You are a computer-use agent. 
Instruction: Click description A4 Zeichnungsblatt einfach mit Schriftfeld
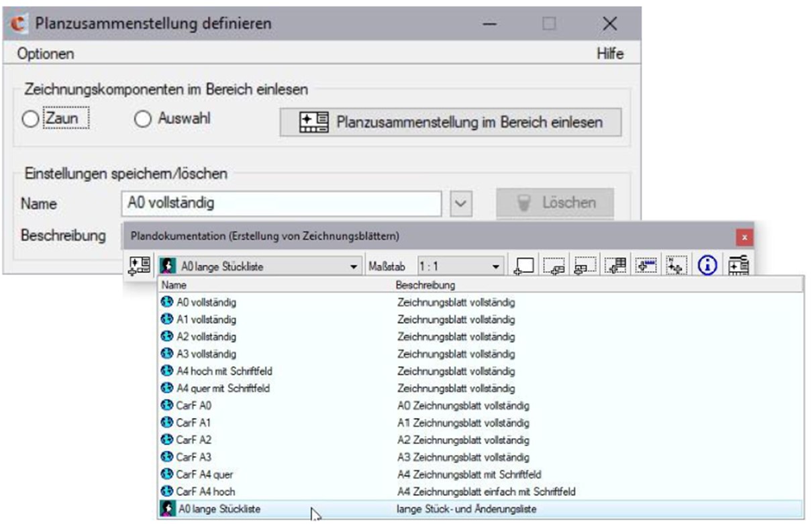pos(487,492)
